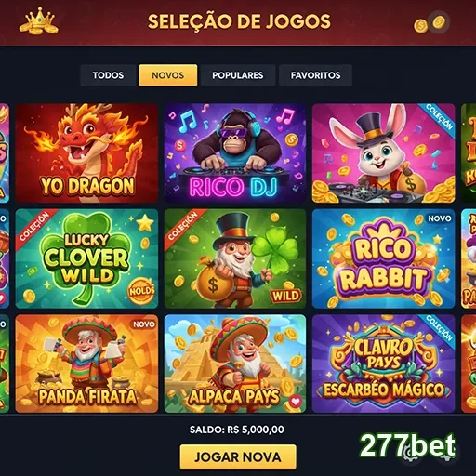Switch to the Todos tab

tap(108, 75)
